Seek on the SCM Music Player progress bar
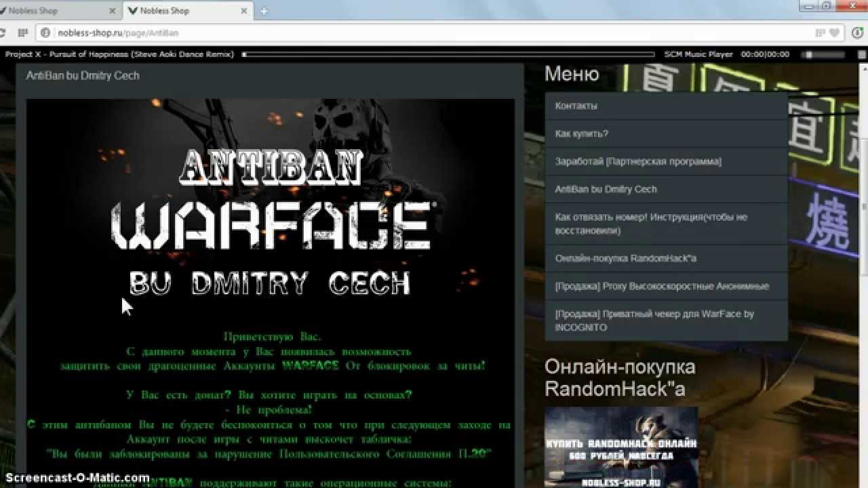The width and height of the screenshot is (868, 488). (x=448, y=54)
